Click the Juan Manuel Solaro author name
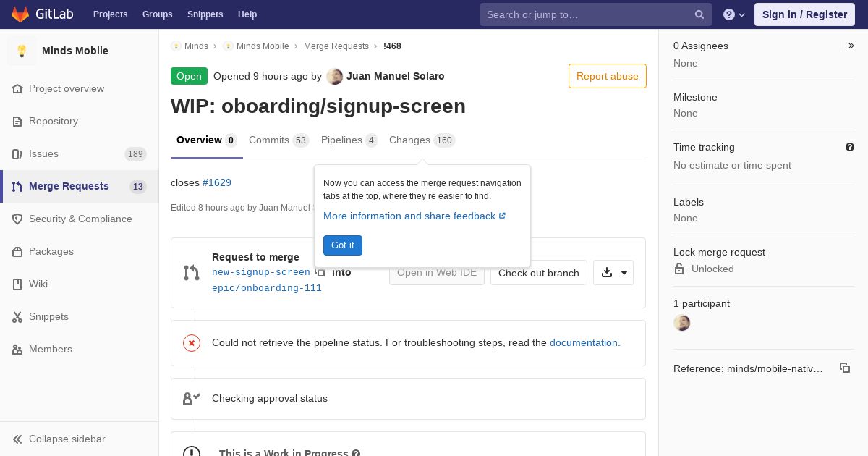This screenshot has height=456, width=868. (396, 76)
